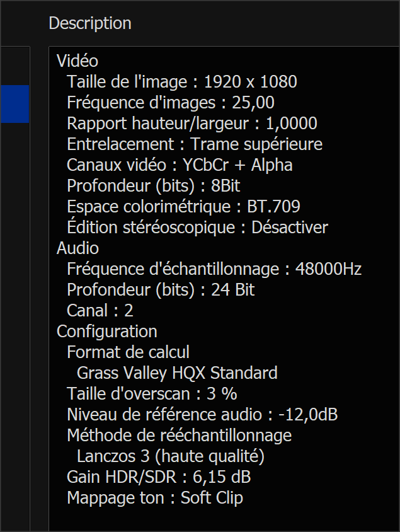Select the Espace colorimétrique BT.709 entry
This screenshot has width=400, height=532.
click(x=183, y=207)
